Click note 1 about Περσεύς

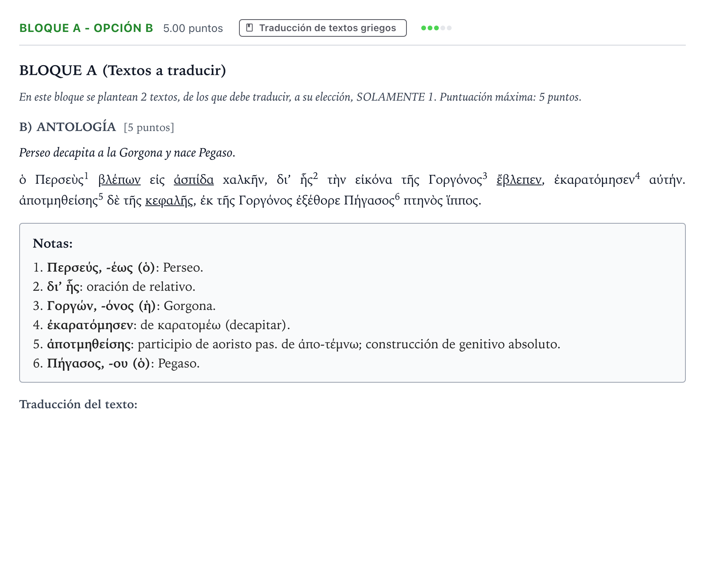tap(118, 267)
